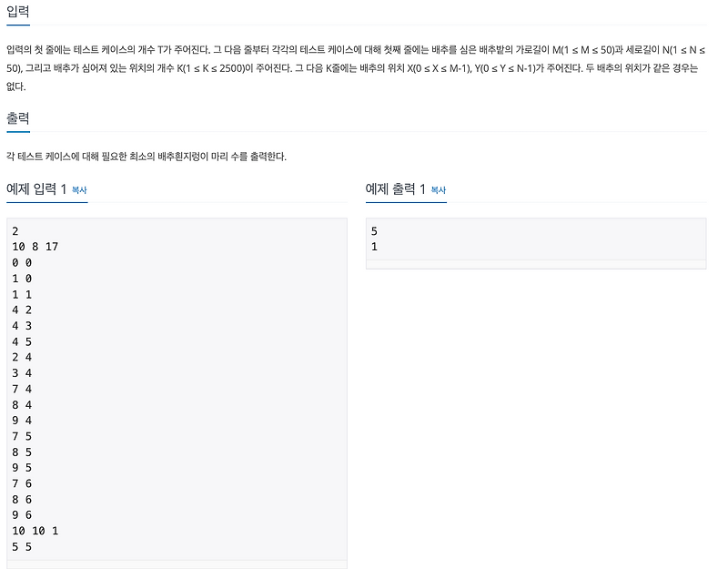
Task: Click the 입력 section heading
Action: (x=18, y=11)
